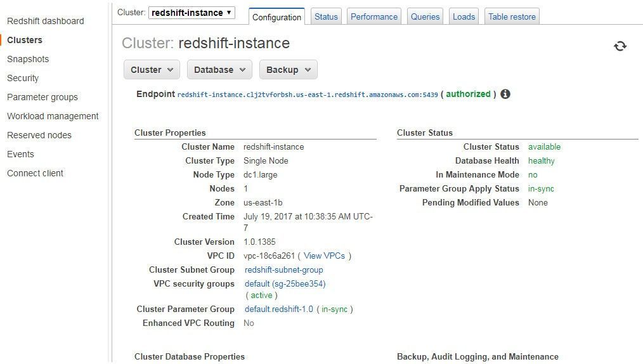
Task: Expand the Cluster actions menu button
Action: coord(152,70)
